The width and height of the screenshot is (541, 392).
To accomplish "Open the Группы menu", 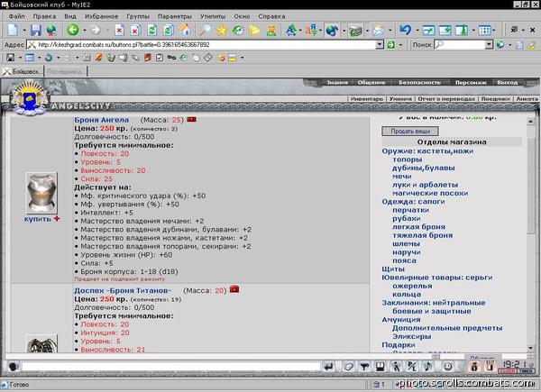I will 138,16.
